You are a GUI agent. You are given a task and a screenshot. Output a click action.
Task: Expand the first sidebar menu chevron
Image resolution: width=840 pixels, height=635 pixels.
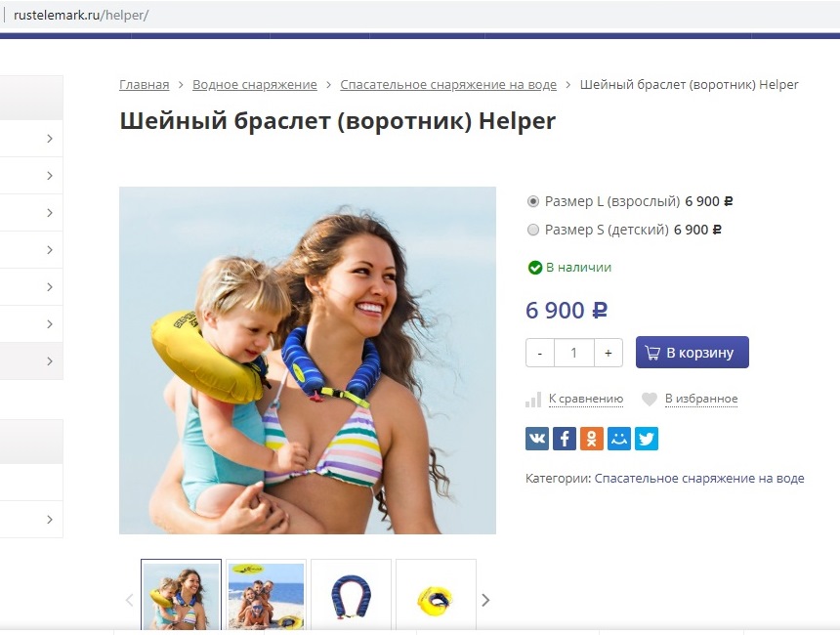coord(50,139)
